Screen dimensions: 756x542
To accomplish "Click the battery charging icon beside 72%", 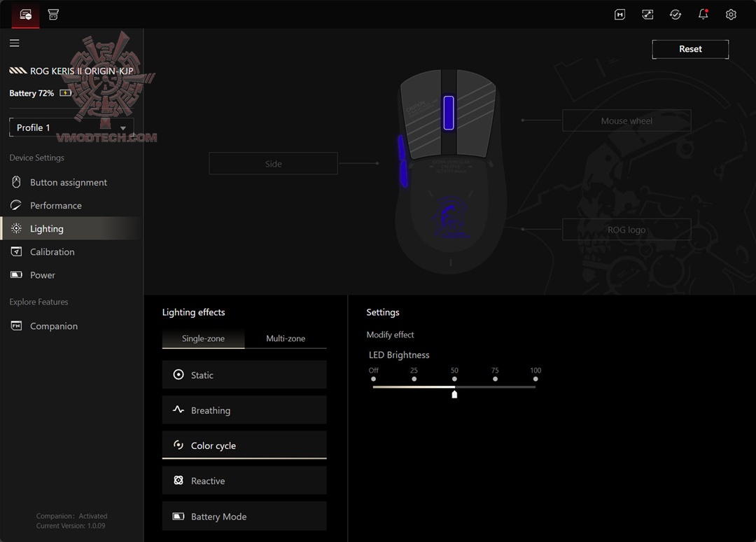I will click(x=65, y=92).
